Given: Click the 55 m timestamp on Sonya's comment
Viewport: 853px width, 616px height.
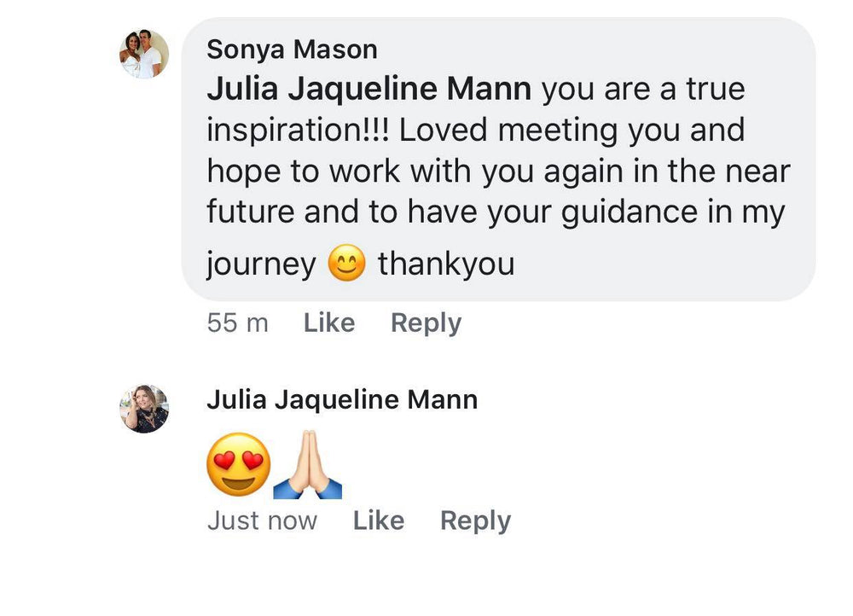Looking at the screenshot, I should point(237,323).
